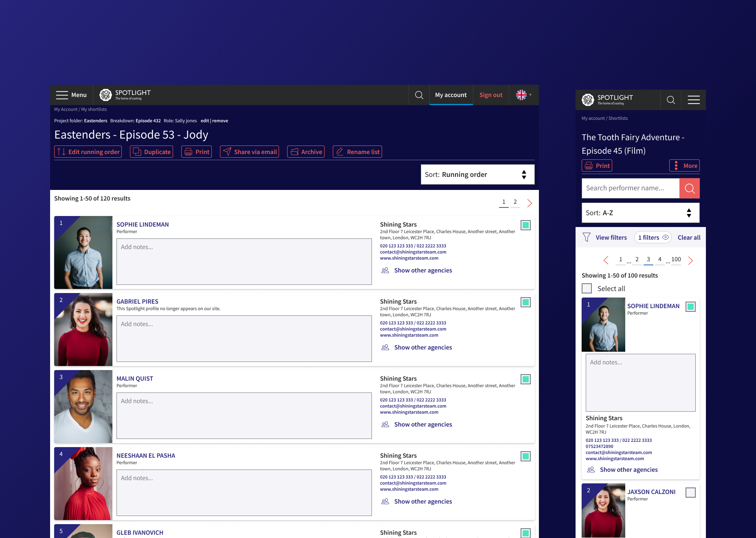Click notes field for Malin Quist
Image resolution: width=756 pixels, height=538 pixels.
point(244,416)
